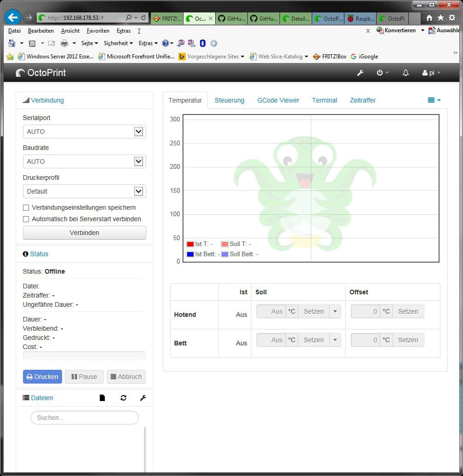Open the Favoriten menu

(x=97, y=31)
